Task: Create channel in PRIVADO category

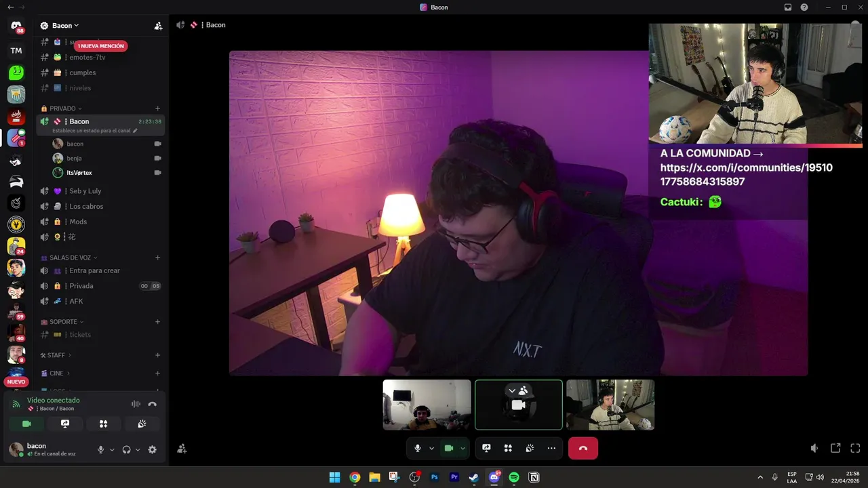Action: 157,108
